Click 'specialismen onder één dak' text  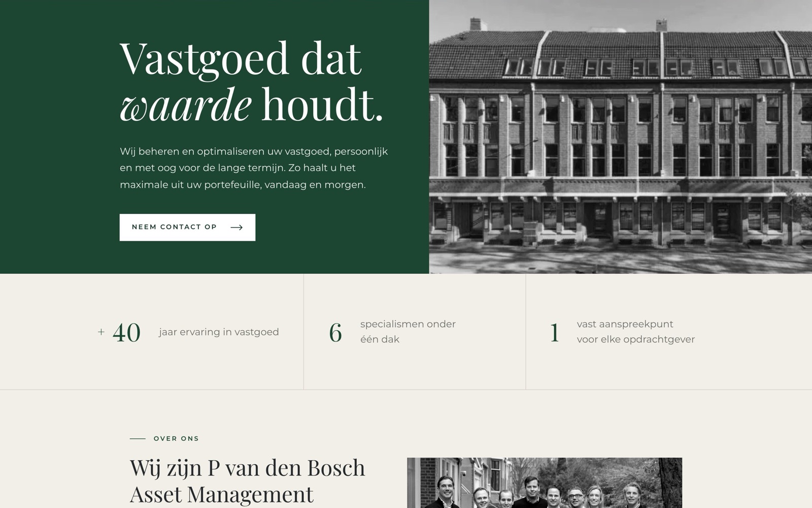click(x=408, y=331)
